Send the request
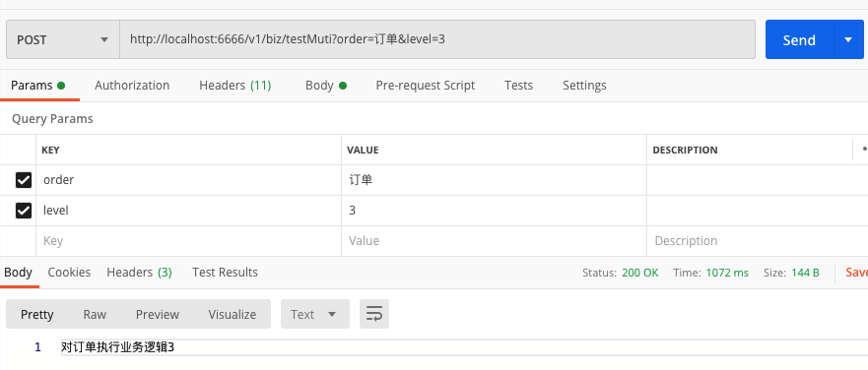This screenshot has height=370, width=868. [799, 39]
